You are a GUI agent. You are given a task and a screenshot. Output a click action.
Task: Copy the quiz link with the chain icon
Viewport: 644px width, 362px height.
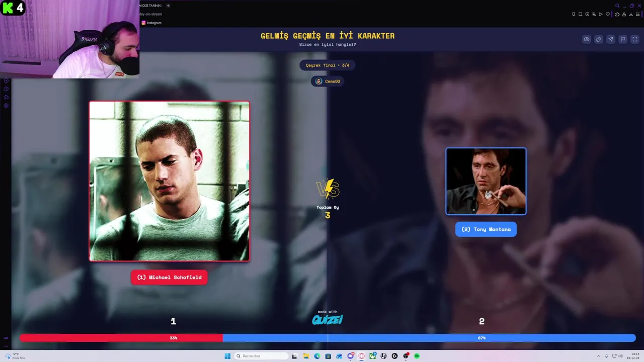(x=599, y=39)
